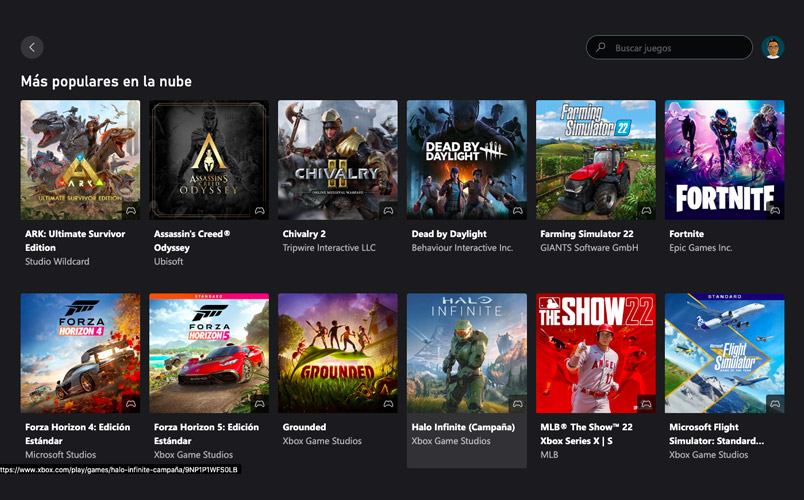Click the Fortnite title text

pyautogui.click(x=687, y=234)
